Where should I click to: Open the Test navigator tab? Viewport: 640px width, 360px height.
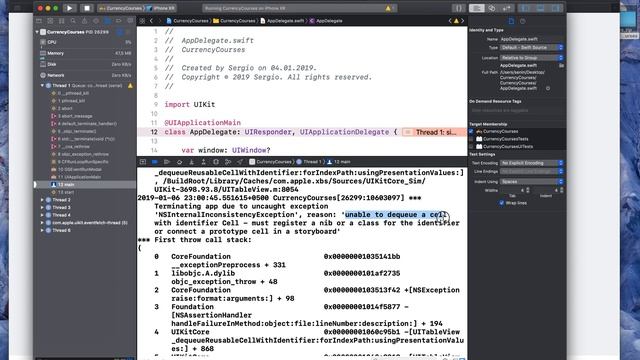click(96, 20)
